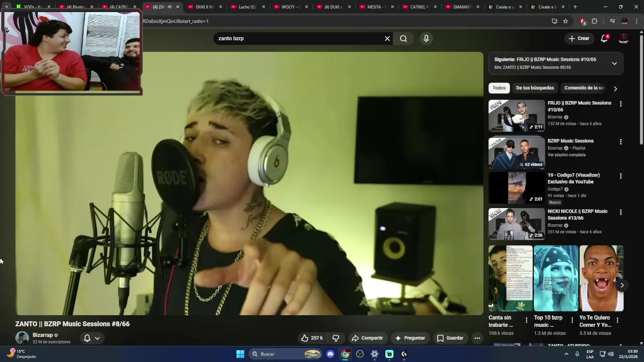Open the 'Yo Te Quiero Comer' short
The width and height of the screenshot is (644, 362).
tap(601, 279)
